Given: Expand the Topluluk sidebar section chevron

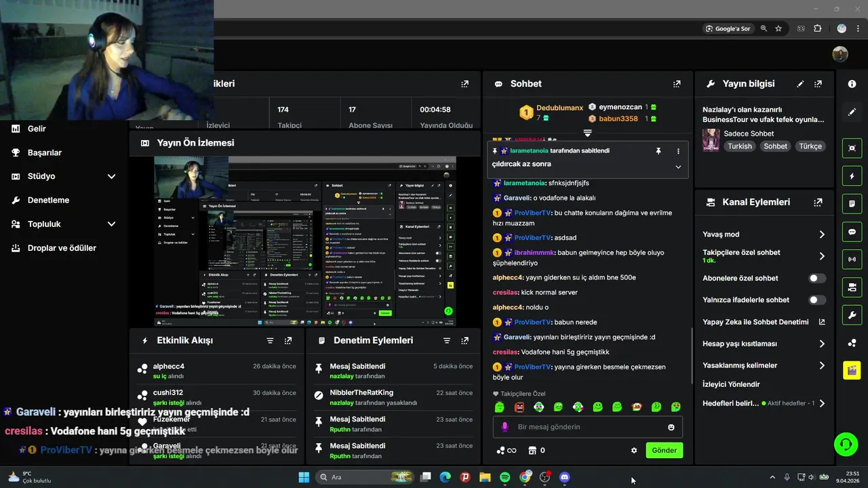Looking at the screenshot, I should pyautogui.click(x=111, y=224).
